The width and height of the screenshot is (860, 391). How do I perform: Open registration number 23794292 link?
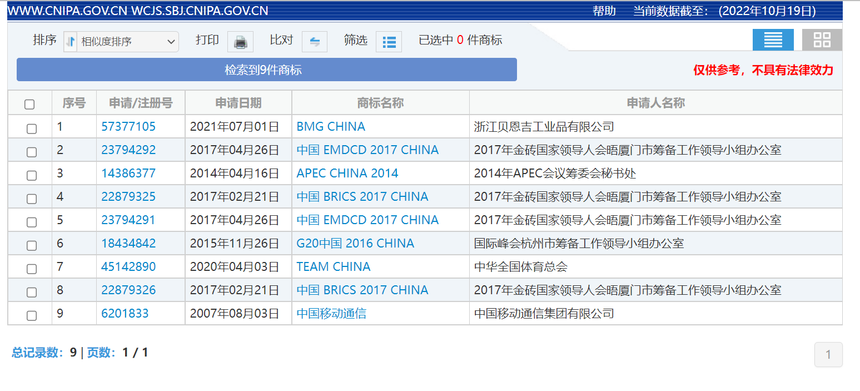128,150
